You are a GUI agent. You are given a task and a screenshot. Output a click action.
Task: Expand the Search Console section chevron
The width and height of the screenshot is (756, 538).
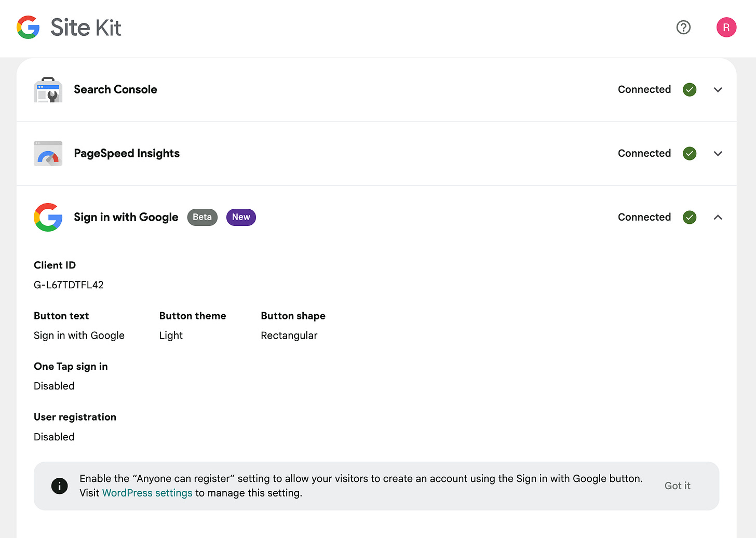tap(718, 89)
